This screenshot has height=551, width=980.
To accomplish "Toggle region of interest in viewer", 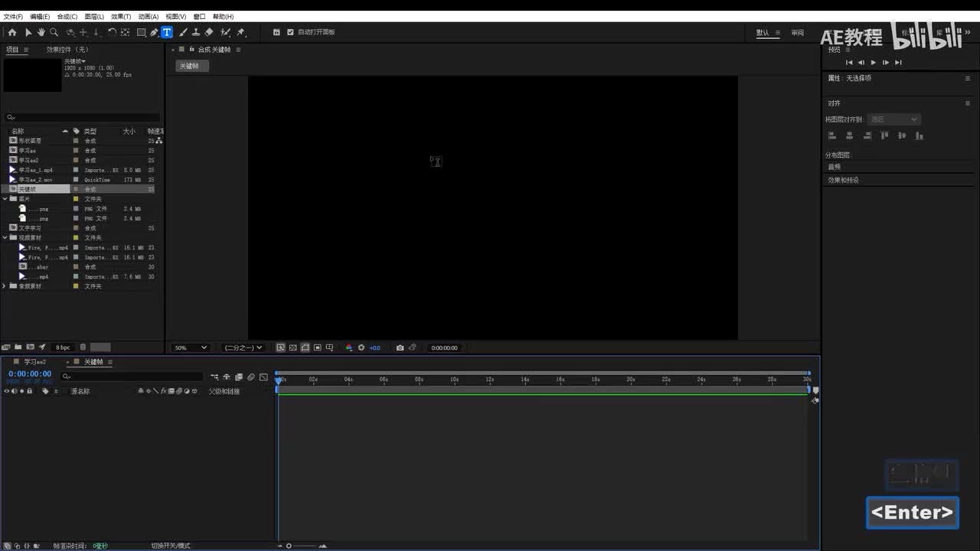I will click(318, 347).
